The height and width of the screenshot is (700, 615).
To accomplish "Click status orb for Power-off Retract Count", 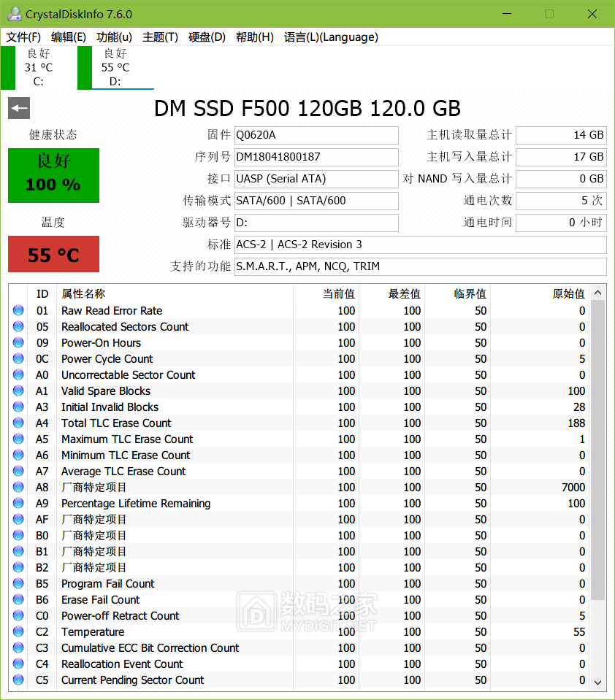I will pyautogui.click(x=18, y=615).
